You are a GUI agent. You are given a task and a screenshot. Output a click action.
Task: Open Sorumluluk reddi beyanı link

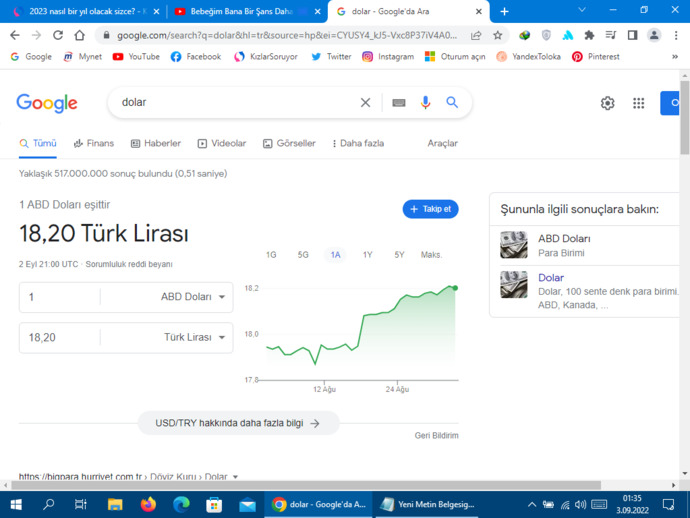point(129,265)
